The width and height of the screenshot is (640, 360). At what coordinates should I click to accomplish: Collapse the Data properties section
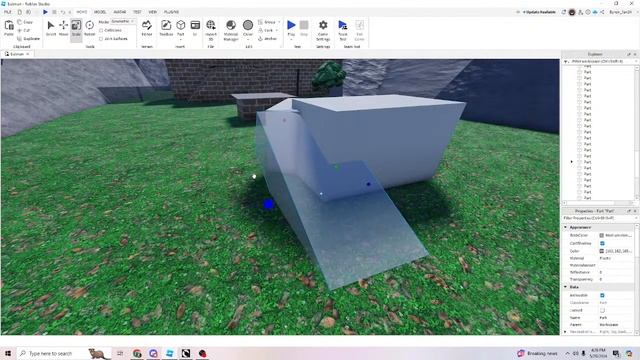[566, 287]
